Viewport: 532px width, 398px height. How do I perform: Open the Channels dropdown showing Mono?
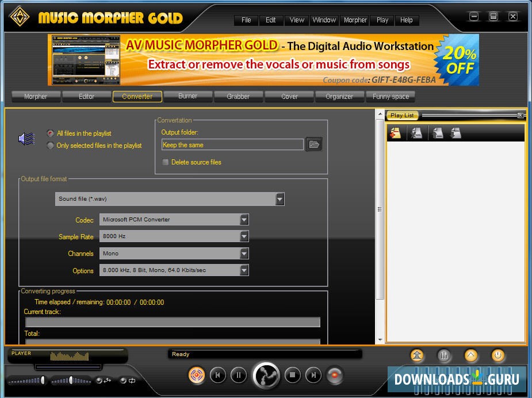point(244,254)
